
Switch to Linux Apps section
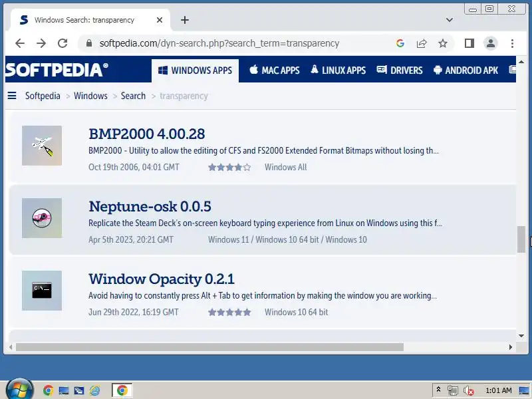(x=338, y=70)
